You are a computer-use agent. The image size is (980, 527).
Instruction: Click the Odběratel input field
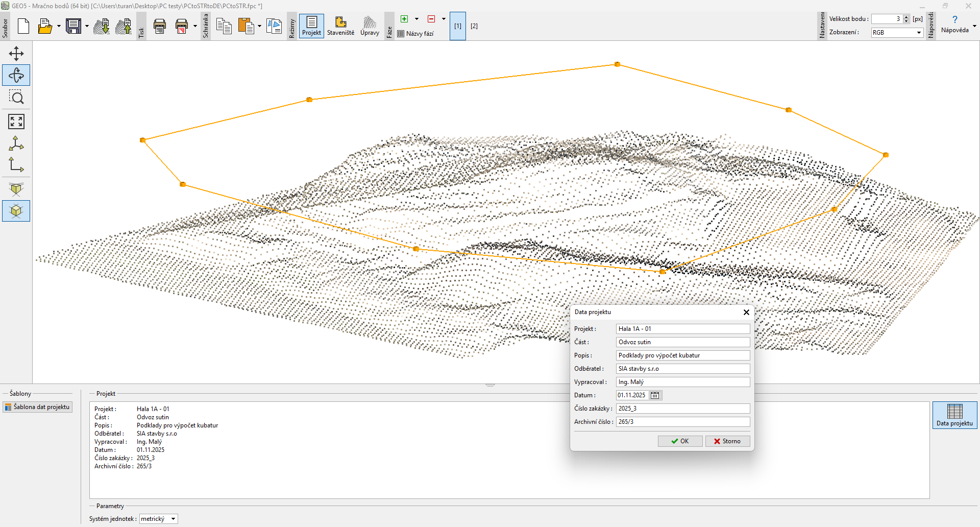[x=682, y=369]
